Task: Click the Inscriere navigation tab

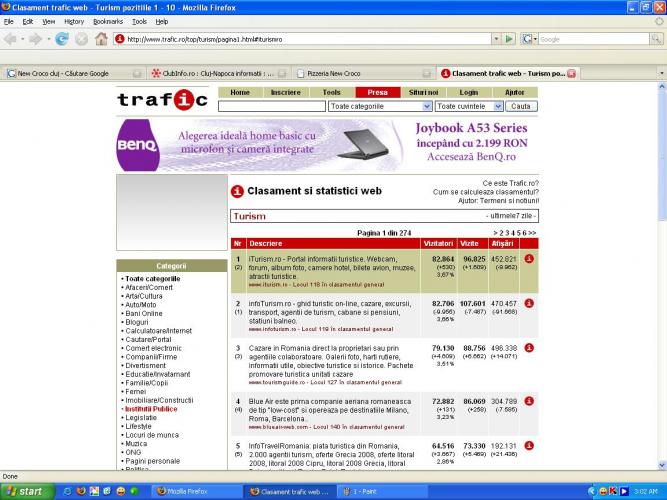Action: pyautogui.click(x=285, y=92)
